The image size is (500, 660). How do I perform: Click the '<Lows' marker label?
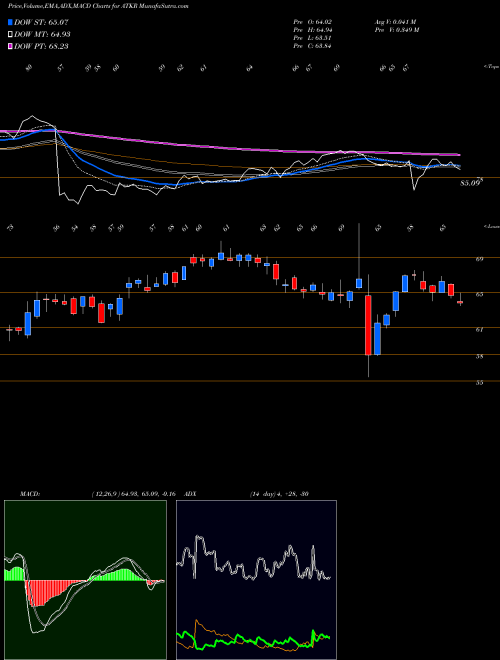coord(491,226)
